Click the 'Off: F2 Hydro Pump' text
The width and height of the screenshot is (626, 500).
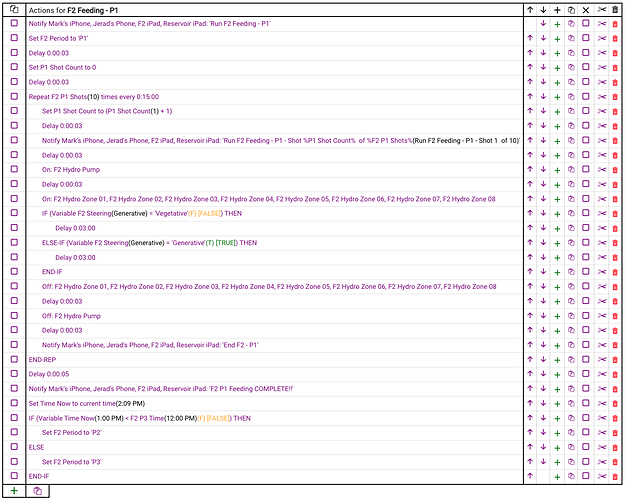(71, 316)
